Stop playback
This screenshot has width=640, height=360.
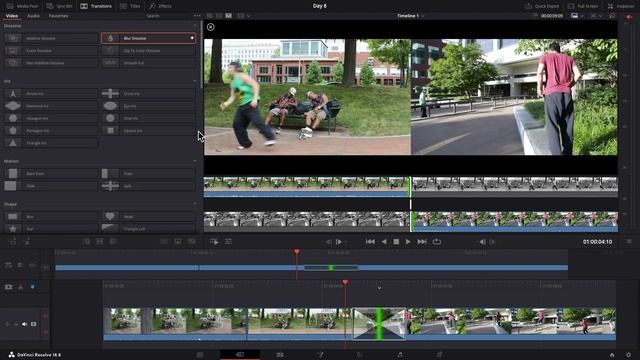point(396,242)
